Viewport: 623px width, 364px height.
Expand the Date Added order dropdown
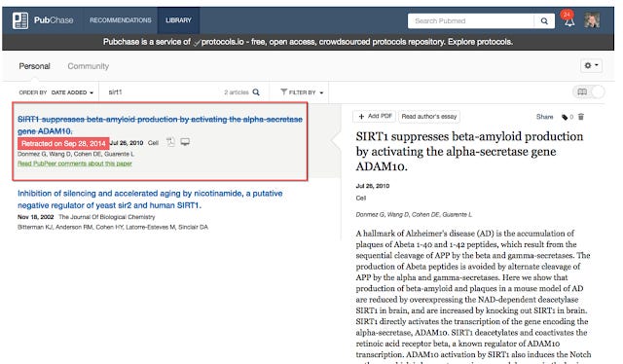[x=72, y=92]
